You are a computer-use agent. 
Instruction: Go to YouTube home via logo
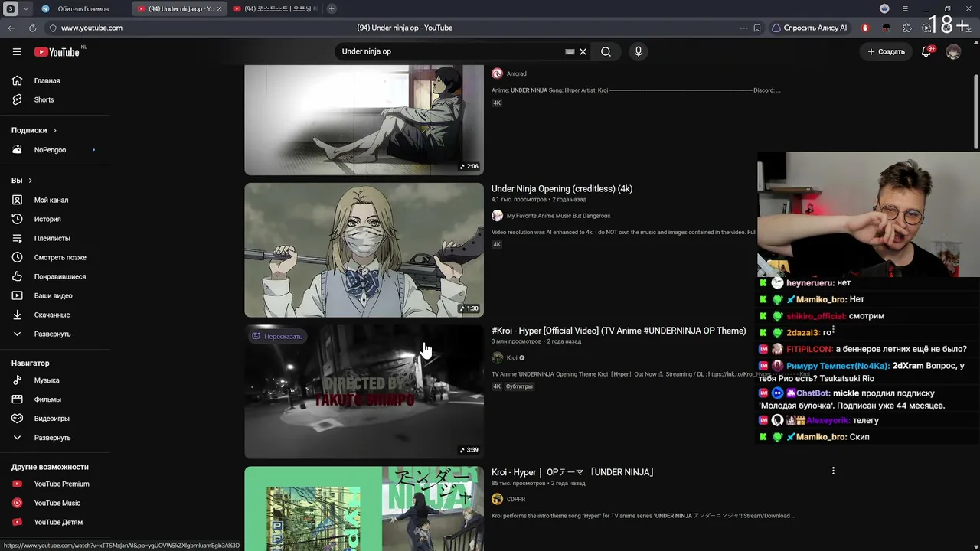57,51
